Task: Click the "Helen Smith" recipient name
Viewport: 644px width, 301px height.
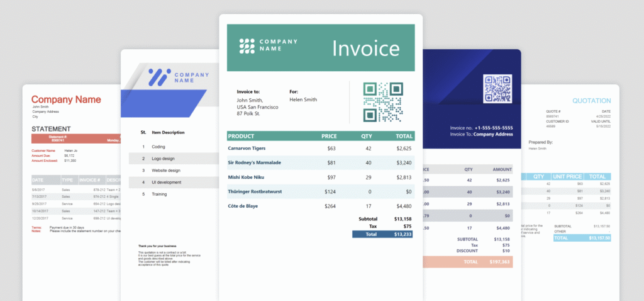Action: (x=303, y=99)
